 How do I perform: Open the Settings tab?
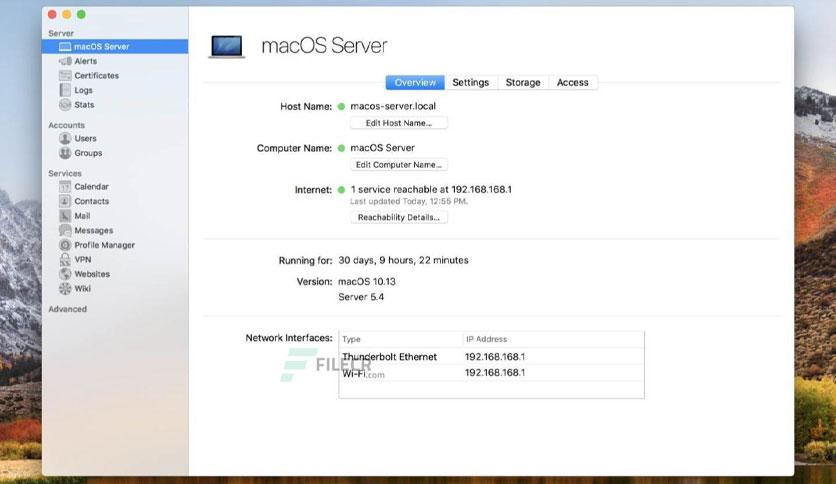click(470, 82)
